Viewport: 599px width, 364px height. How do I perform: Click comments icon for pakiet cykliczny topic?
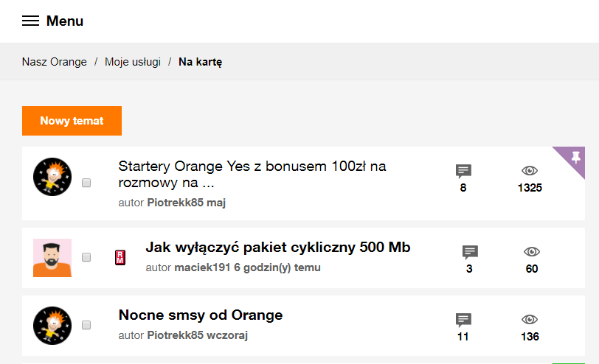470,252
